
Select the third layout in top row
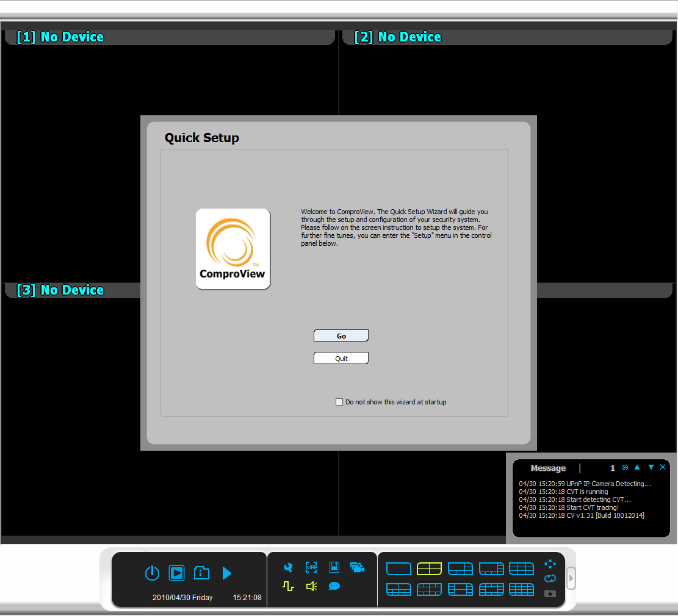[x=460, y=568]
